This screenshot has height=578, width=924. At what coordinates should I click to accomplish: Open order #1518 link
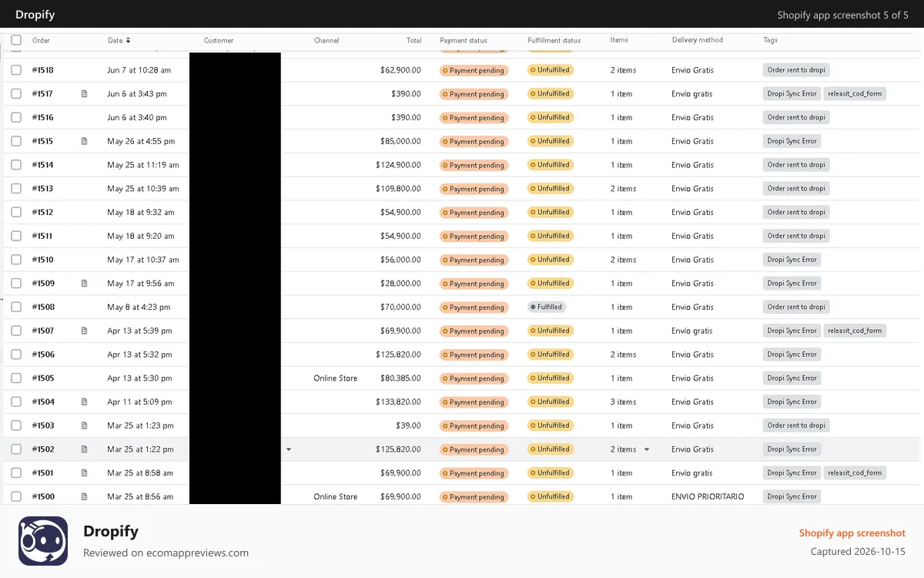click(x=43, y=70)
